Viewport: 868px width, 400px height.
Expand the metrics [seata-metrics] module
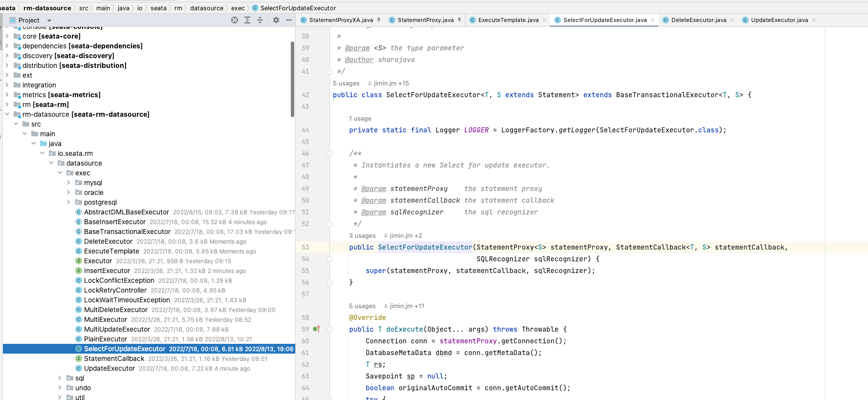[7, 95]
